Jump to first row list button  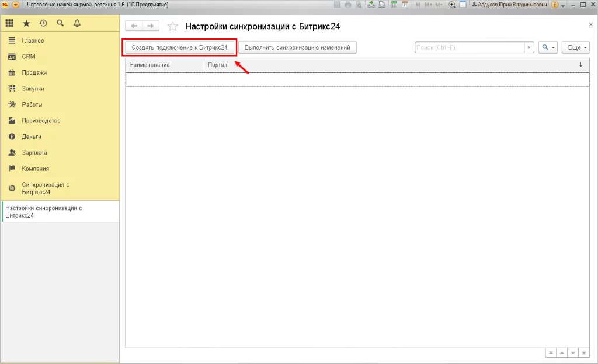pos(551,353)
